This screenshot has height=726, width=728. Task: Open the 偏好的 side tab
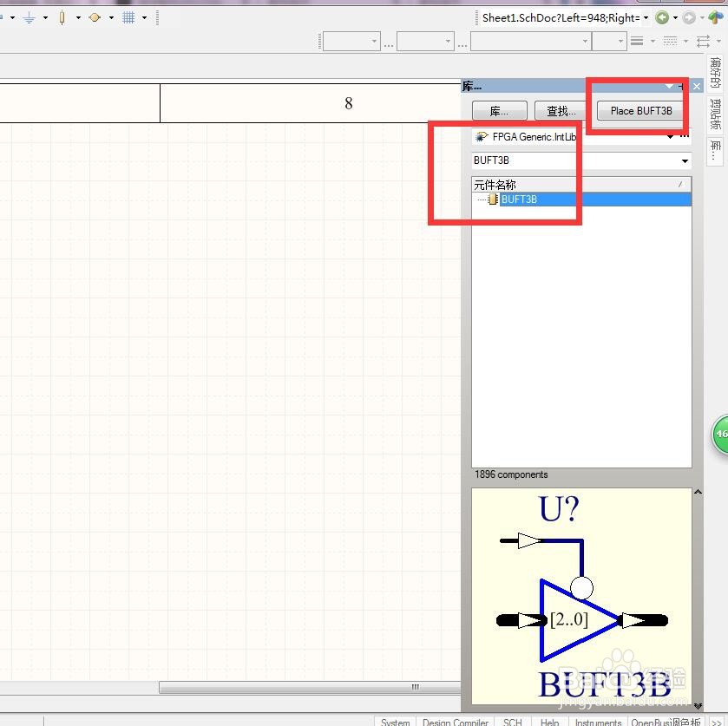click(715, 73)
